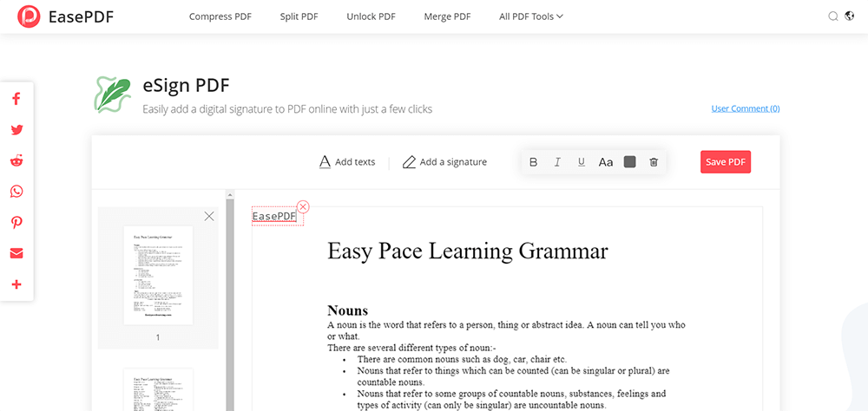Open Merge PDF from navigation
868x411 pixels.
(447, 16)
